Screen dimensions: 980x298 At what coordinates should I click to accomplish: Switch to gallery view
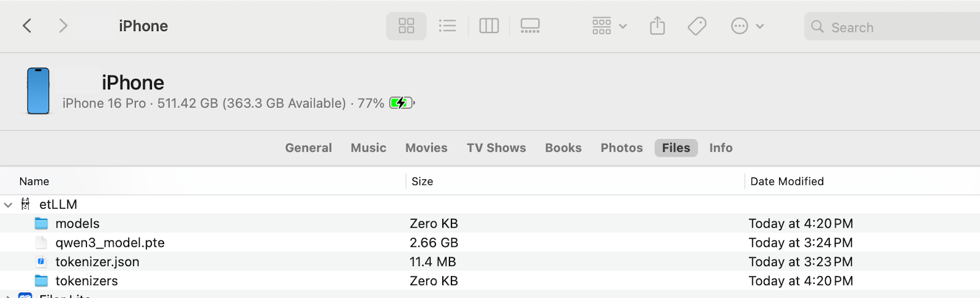(x=530, y=26)
